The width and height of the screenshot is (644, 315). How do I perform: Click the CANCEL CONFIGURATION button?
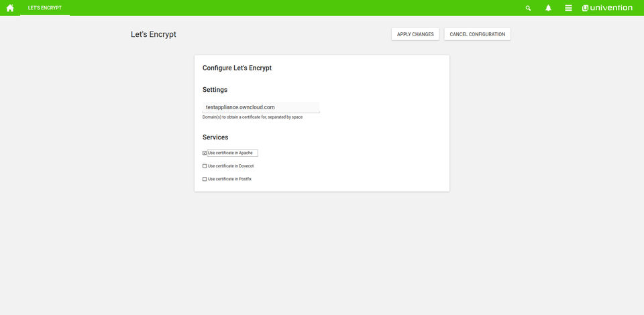[477, 34]
